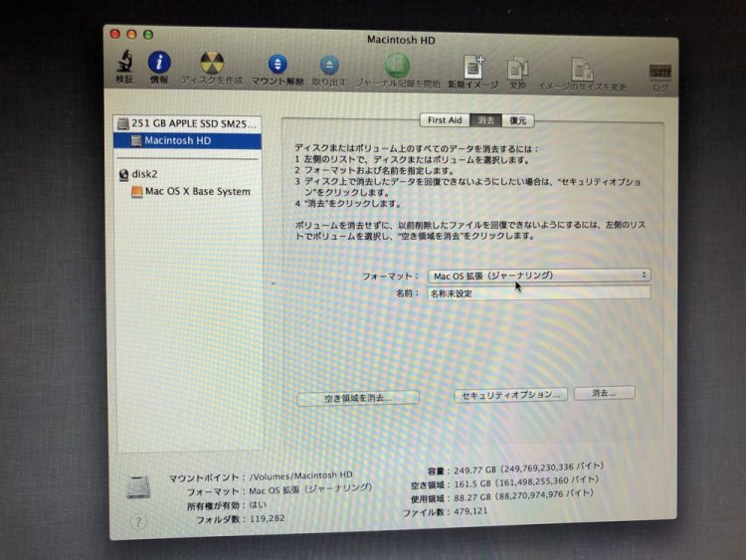Click the mount point path /Volumes/Macintosh HD
Screen dimensions: 746x560
[x=300, y=475]
